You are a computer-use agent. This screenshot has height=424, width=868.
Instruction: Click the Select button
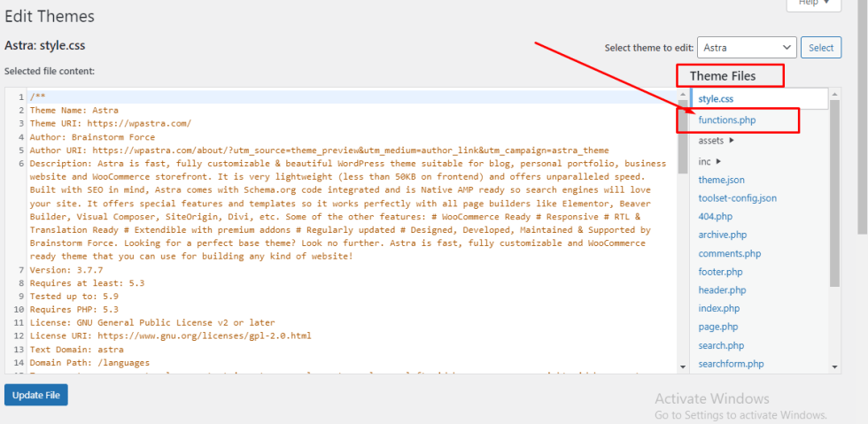pos(821,48)
